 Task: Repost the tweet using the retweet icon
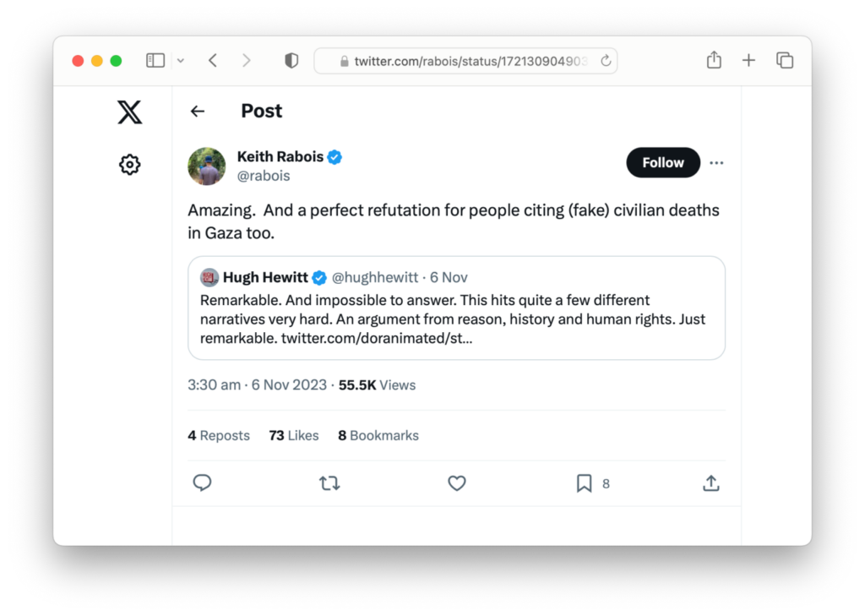click(329, 482)
